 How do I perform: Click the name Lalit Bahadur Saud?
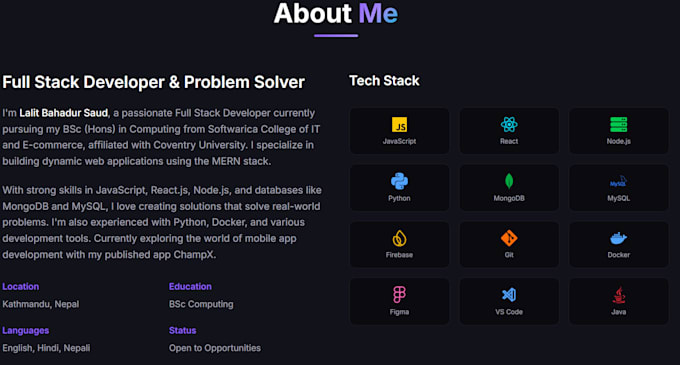(x=63, y=113)
